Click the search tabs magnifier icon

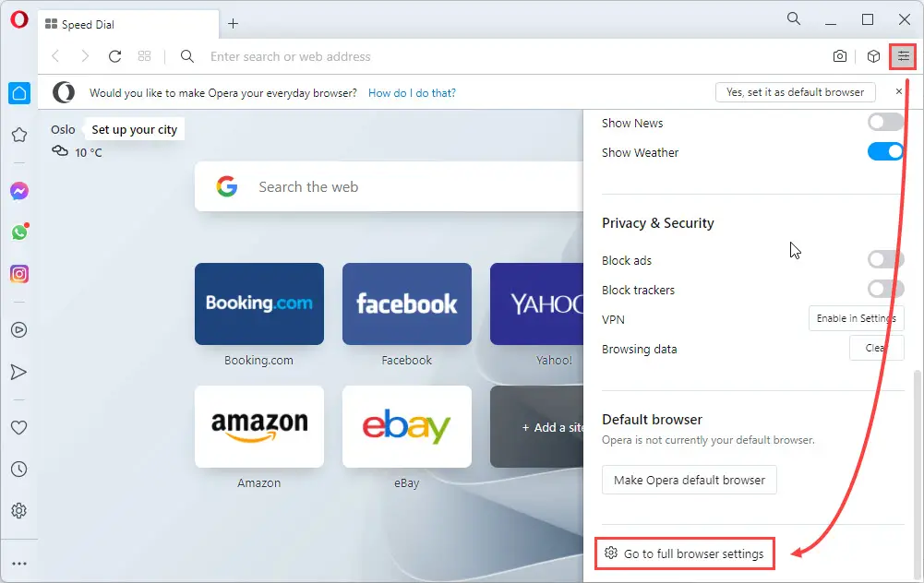794,18
